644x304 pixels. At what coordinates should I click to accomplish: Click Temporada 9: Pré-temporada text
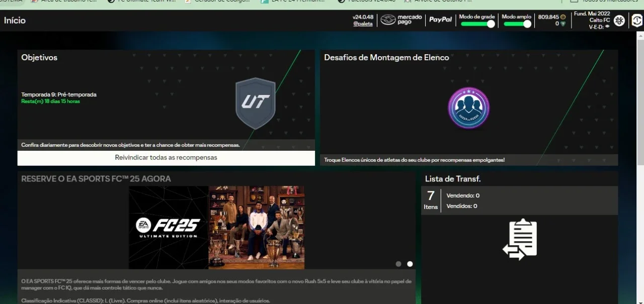coord(59,94)
